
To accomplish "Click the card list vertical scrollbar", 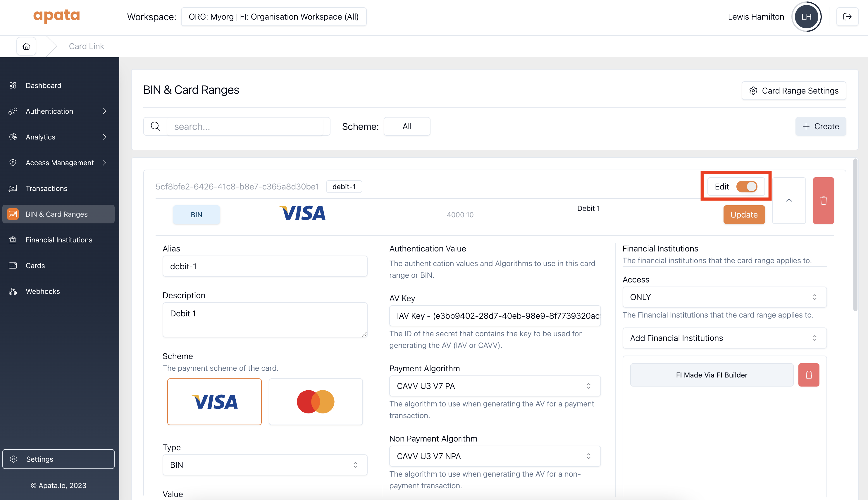I will point(855,235).
